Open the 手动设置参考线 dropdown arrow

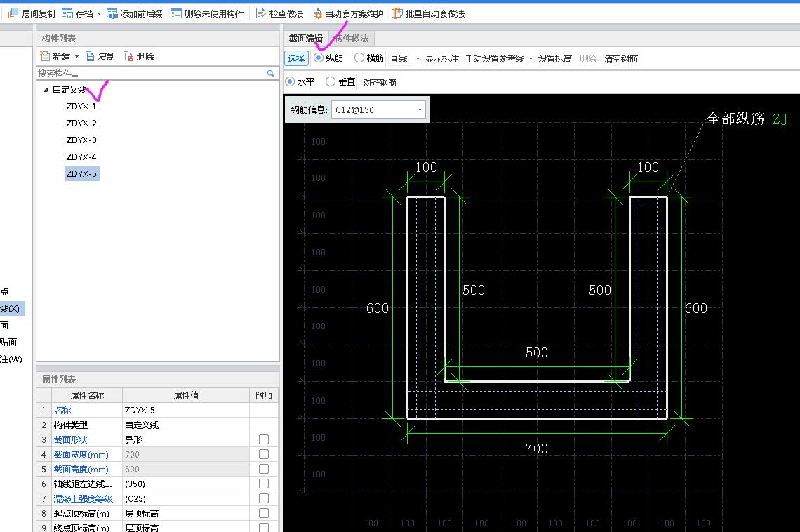click(531, 59)
